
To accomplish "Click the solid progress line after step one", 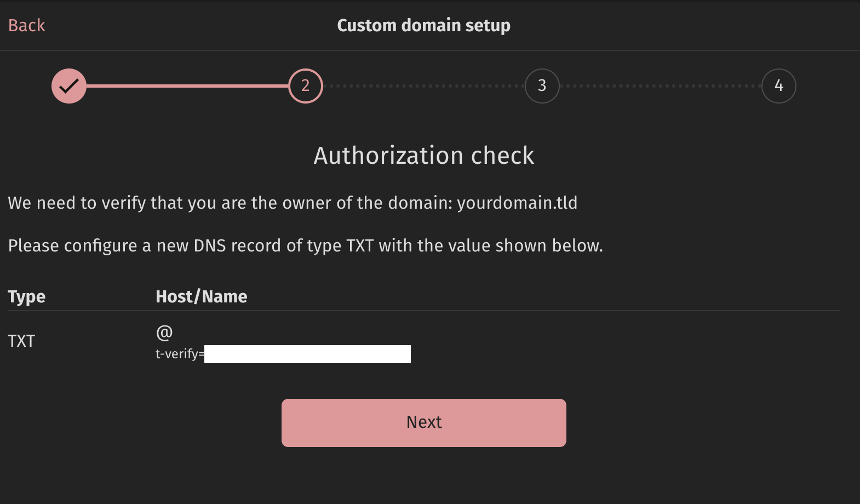I will tap(187, 86).
